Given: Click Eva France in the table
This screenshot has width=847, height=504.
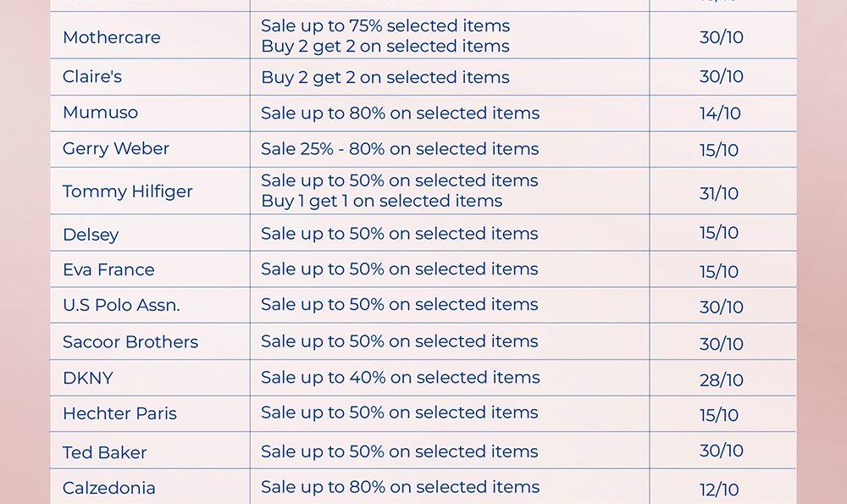Looking at the screenshot, I should click(x=108, y=270).
